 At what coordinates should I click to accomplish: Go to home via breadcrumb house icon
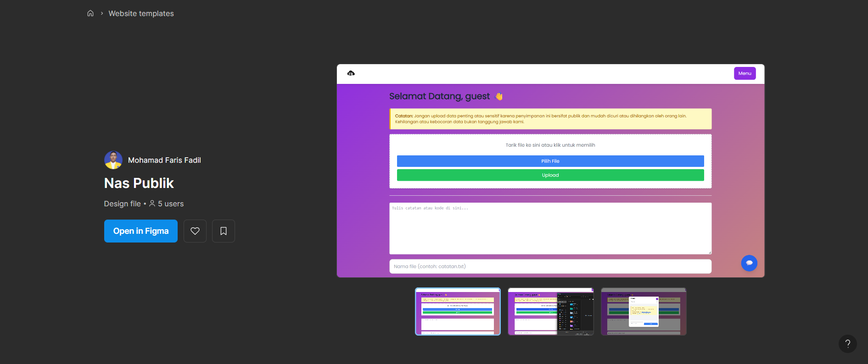tap(90, 13)
